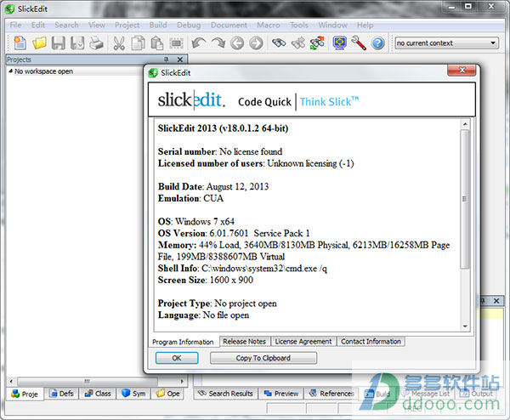Click Projects panel scroll right arrow
The height and width of the screenshot is (420, 510).
[182, 381]
